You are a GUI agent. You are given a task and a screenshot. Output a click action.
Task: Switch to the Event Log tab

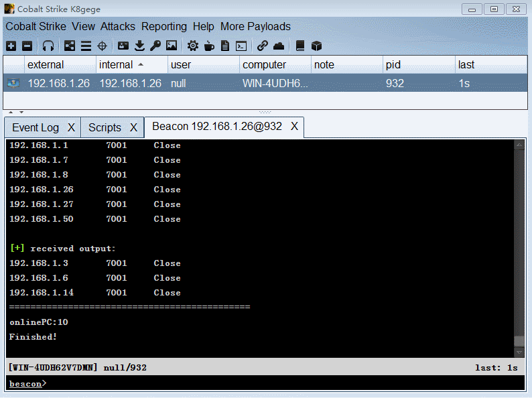pos(36,127)
